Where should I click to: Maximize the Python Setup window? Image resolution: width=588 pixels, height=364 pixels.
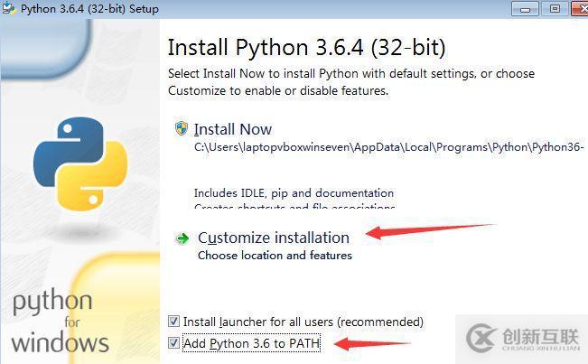click(552, 8)
